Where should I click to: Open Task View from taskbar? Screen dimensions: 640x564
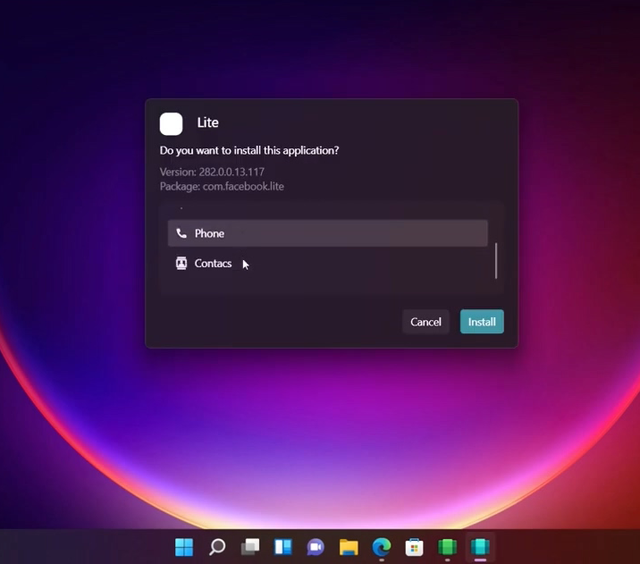point(250,547)
